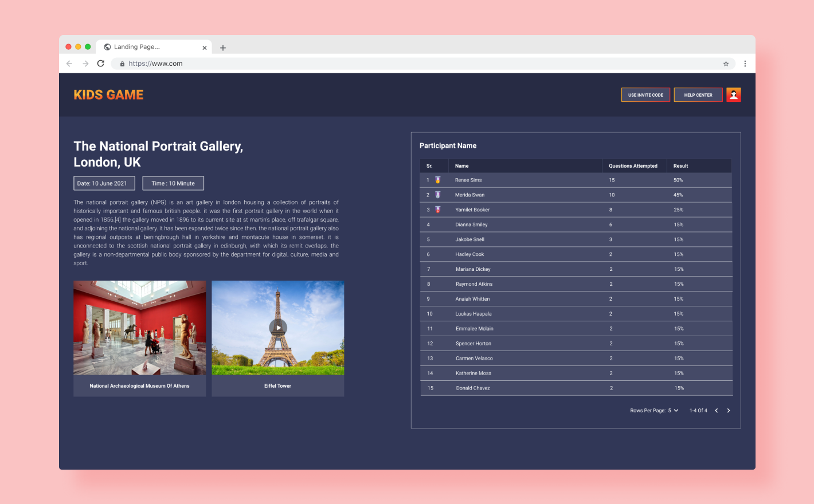Click the user profile avatar icon

coord(733,94)
